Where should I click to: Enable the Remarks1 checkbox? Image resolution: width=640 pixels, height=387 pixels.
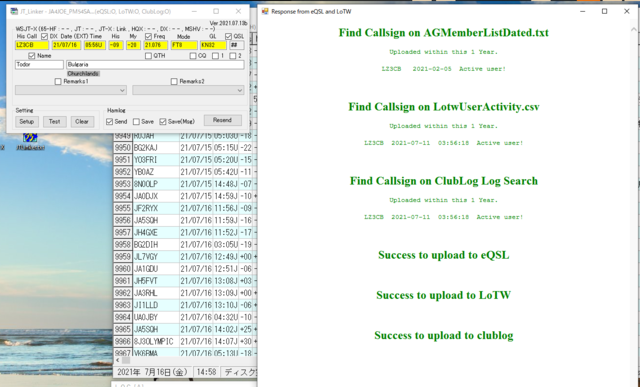coord(58,82)
